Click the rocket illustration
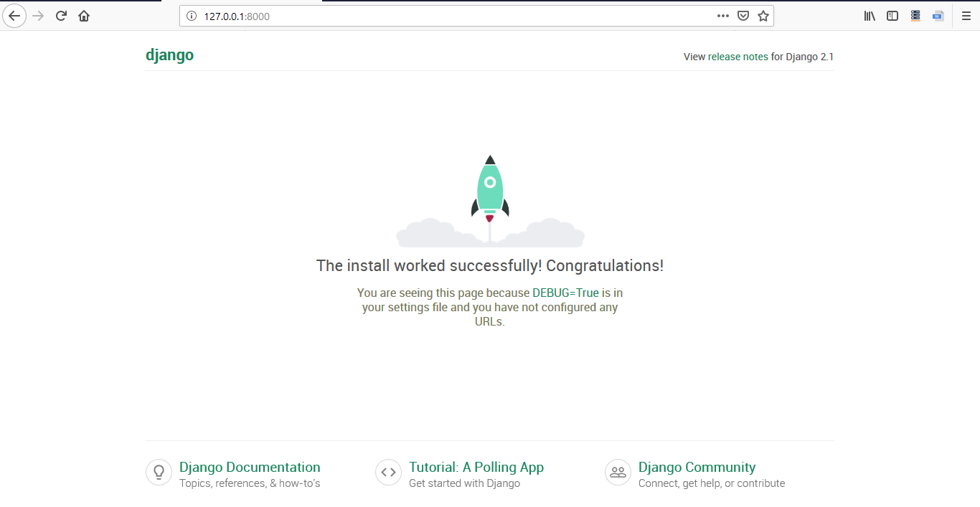Screen dimensions: 980x507 click(490, 202)
